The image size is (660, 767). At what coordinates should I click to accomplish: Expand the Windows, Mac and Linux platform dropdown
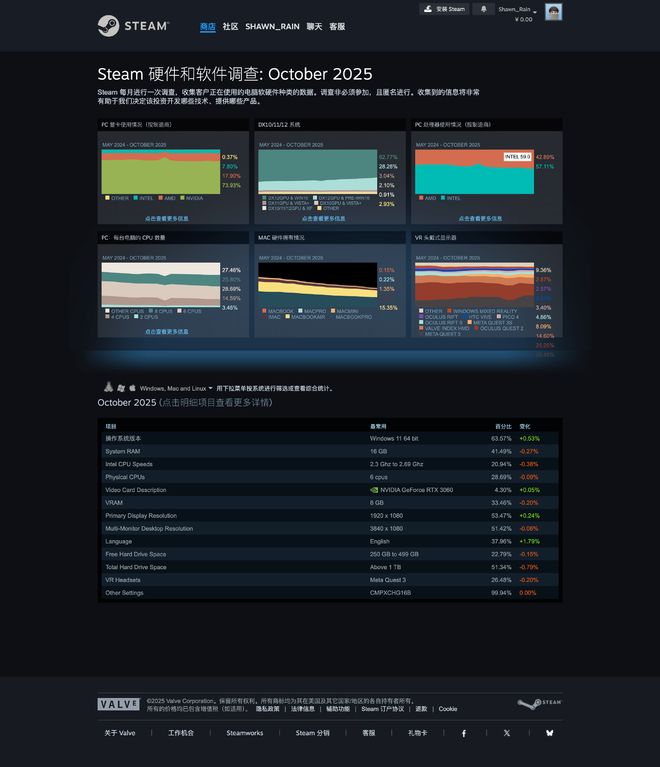176,388
